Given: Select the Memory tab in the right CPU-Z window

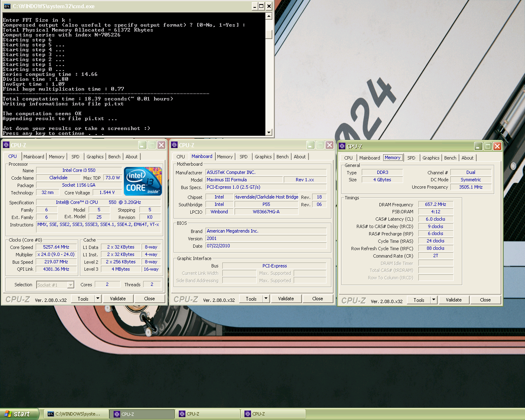Looking at the screenshot, I should point(393,157).
